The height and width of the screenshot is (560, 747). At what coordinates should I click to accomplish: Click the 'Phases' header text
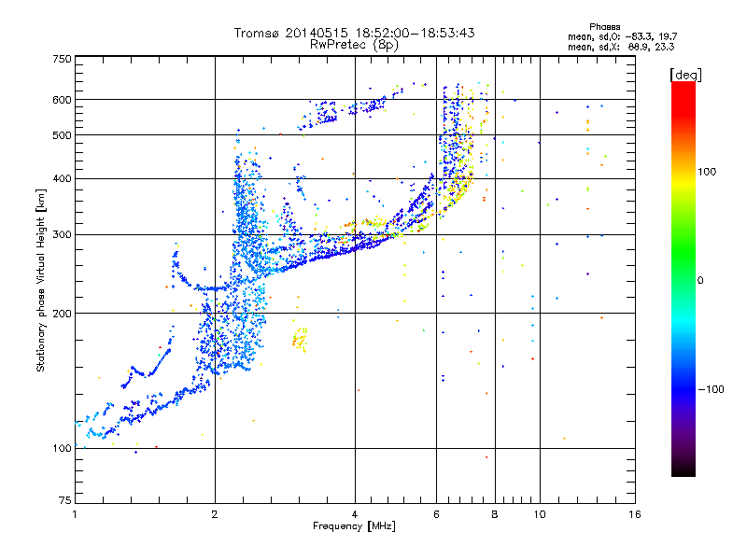point(604,27)
